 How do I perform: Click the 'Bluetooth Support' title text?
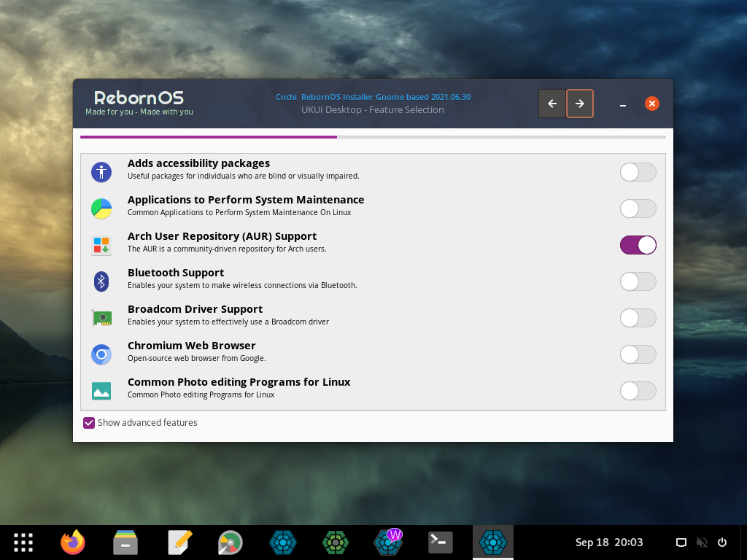[176, 273]
